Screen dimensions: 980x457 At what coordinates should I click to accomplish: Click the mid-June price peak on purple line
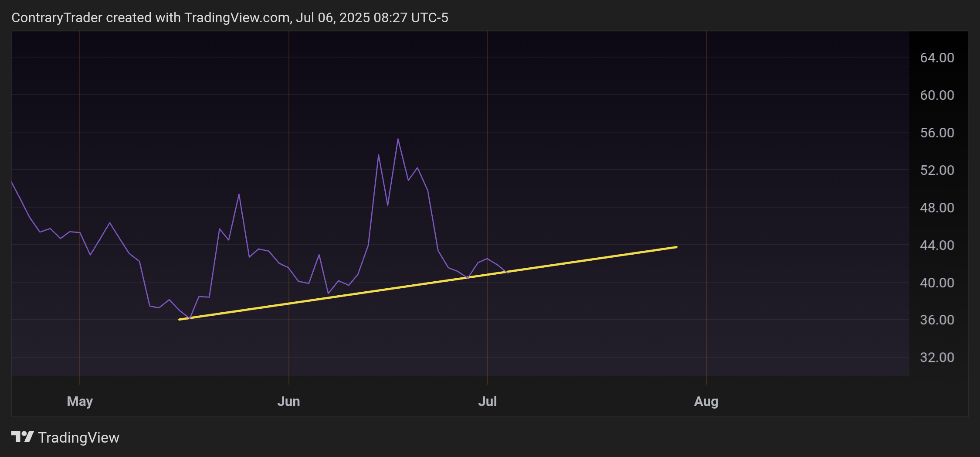[398, 139]
